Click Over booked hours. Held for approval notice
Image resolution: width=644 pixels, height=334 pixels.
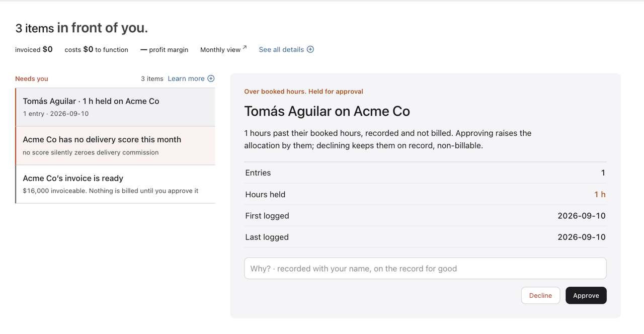303,92
